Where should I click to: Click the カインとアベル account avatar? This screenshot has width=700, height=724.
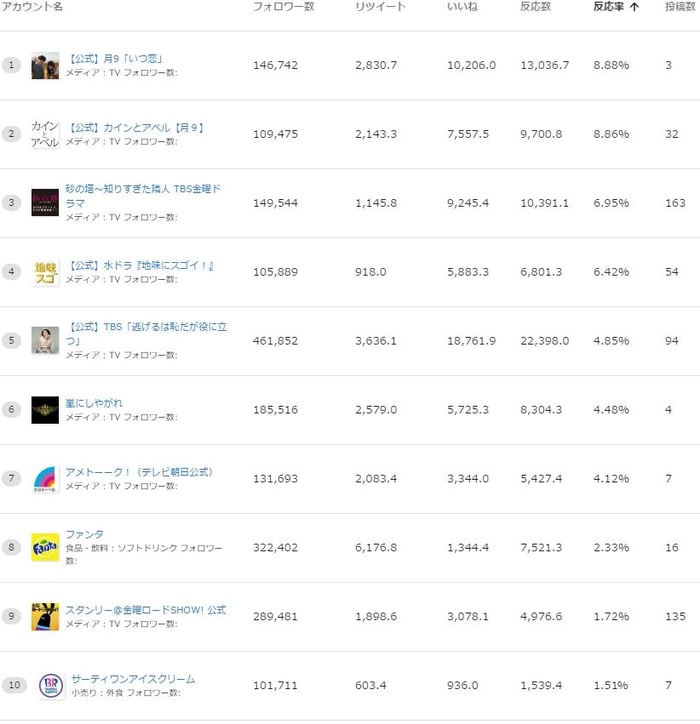coord(45,134)
